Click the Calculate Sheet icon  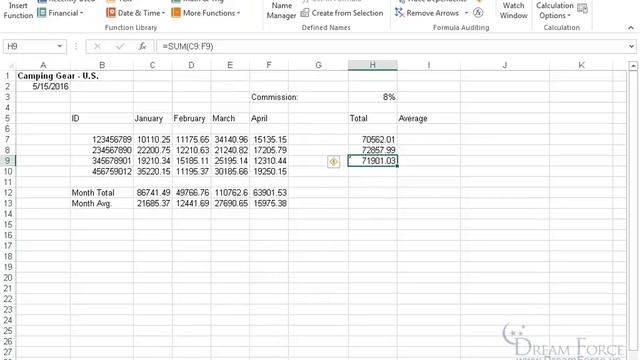(x=582, y=8)
